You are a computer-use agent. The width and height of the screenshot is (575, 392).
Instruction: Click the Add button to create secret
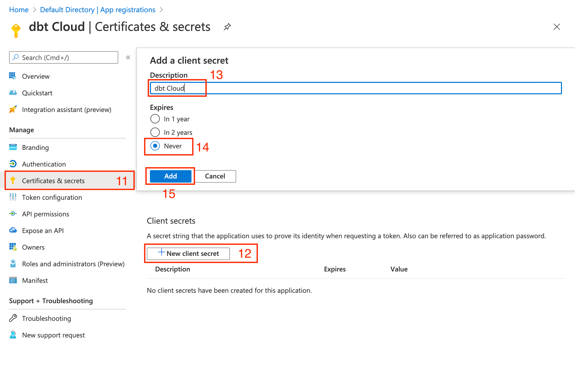pos(170,176)
